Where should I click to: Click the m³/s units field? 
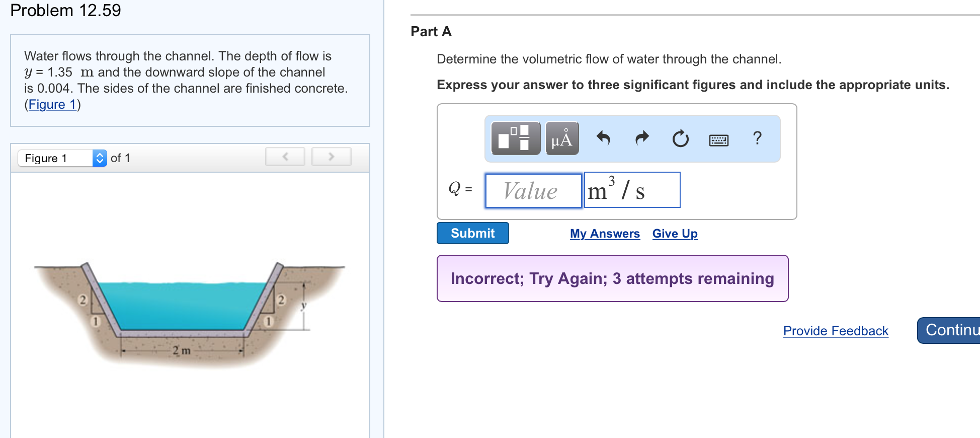(631, 190)
